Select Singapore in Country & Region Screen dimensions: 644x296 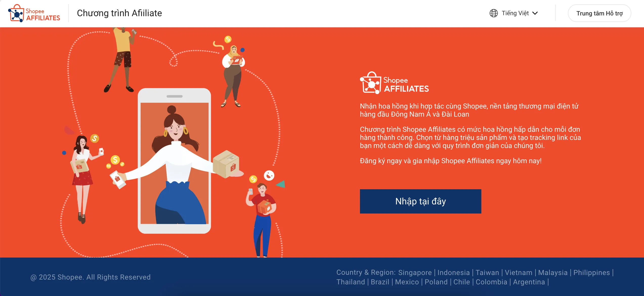tap(415, 272)
